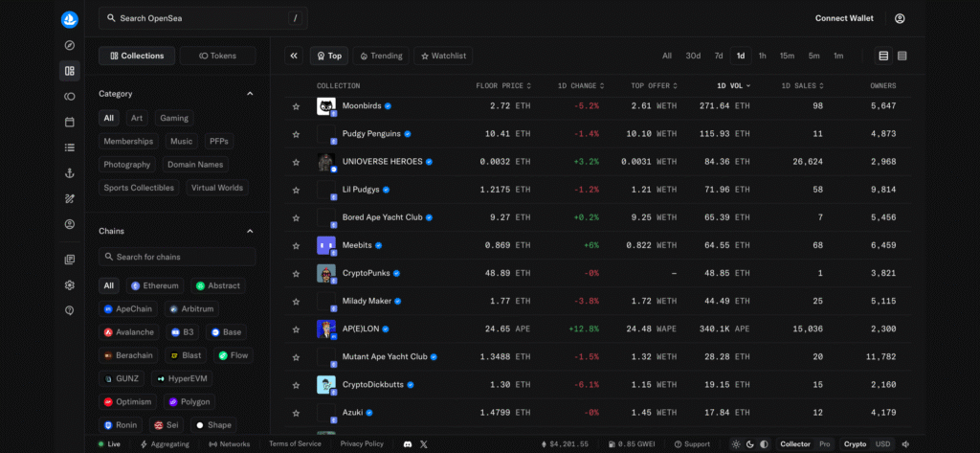Open the Help question icon in sidebar

click(x=69, y=310)
